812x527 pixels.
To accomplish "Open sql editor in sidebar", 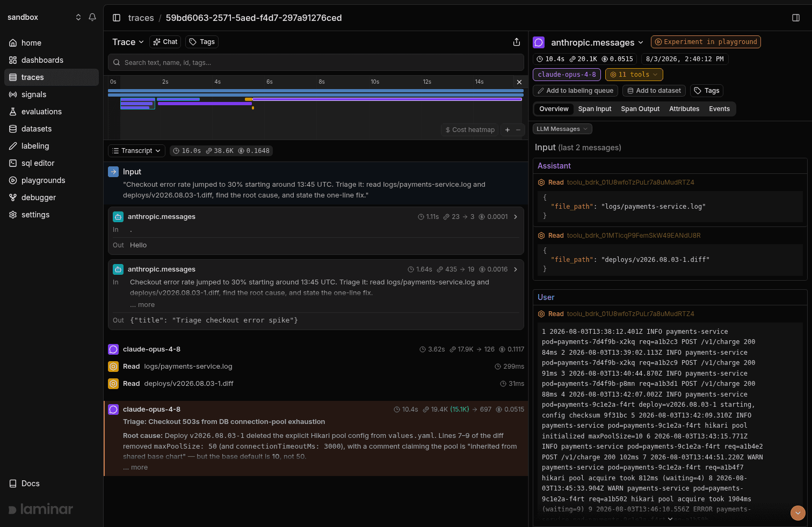I will pos(52,163).
